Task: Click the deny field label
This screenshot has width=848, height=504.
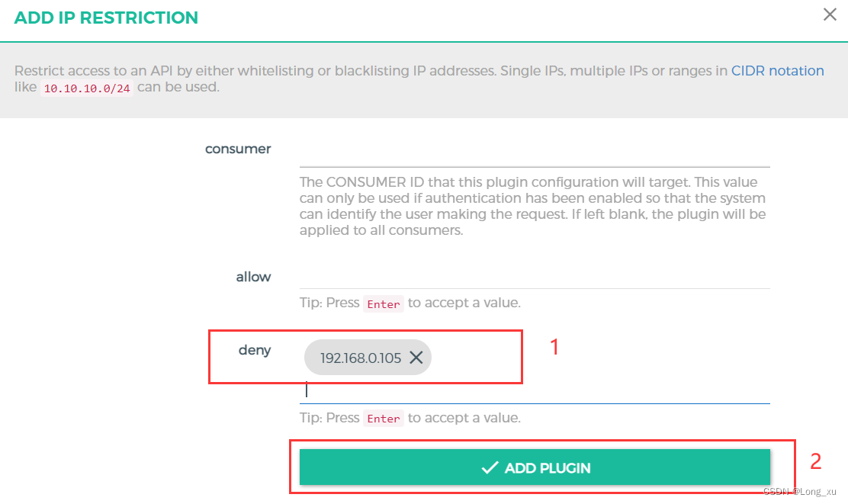Action: pos(255,351)
